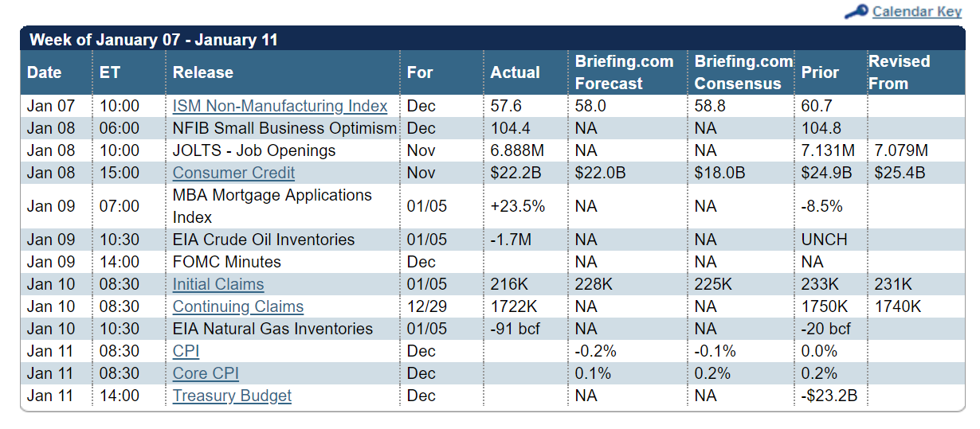
Task: Click the Date column header
Action: (x=45, y=72)
